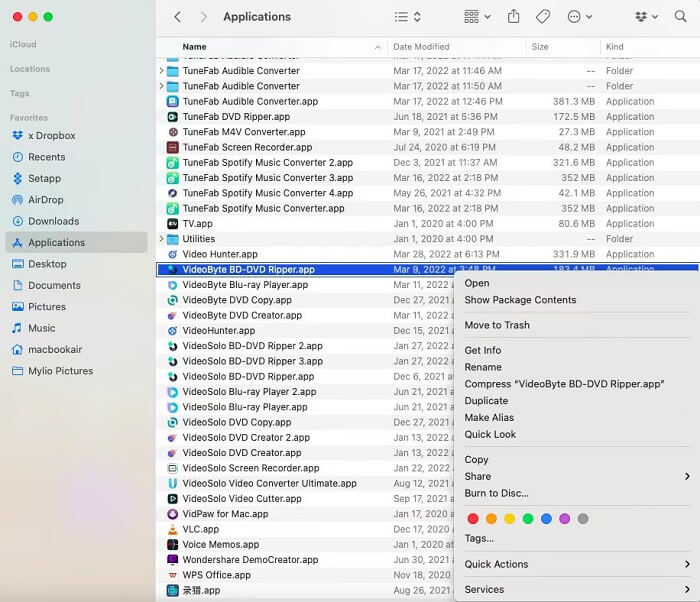
Task: Select the WPS Office.app icon
Action: 172,575
